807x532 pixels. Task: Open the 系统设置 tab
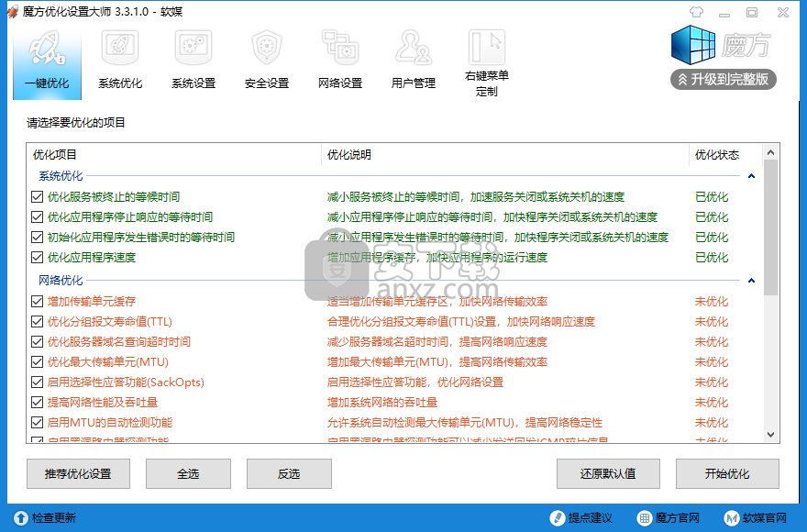point(193,61)
